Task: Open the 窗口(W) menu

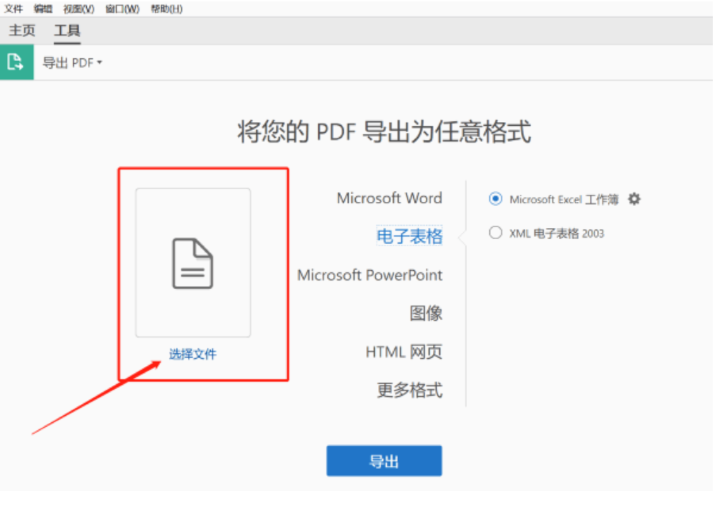Action: point(122,9)
